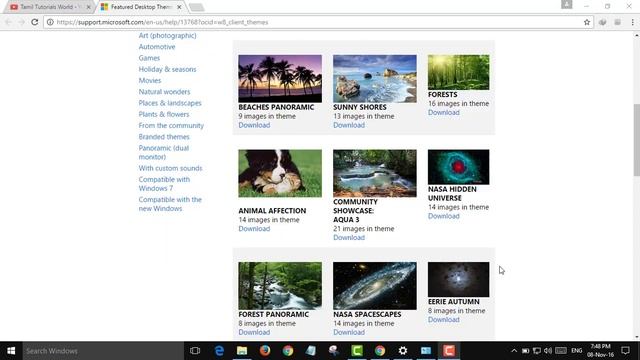Screen dimensions: 640x360
Task: Open the clock and date flyout
Action: pos(600,351)
